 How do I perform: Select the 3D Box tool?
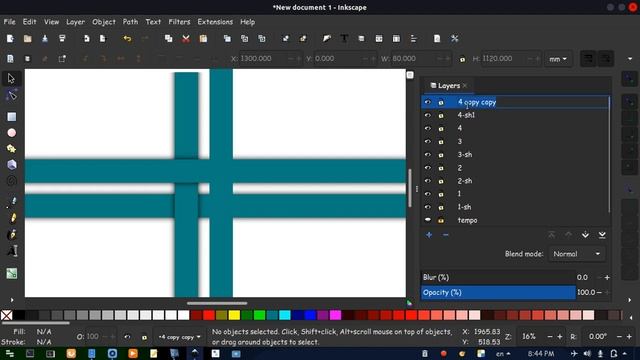point(11,164)
